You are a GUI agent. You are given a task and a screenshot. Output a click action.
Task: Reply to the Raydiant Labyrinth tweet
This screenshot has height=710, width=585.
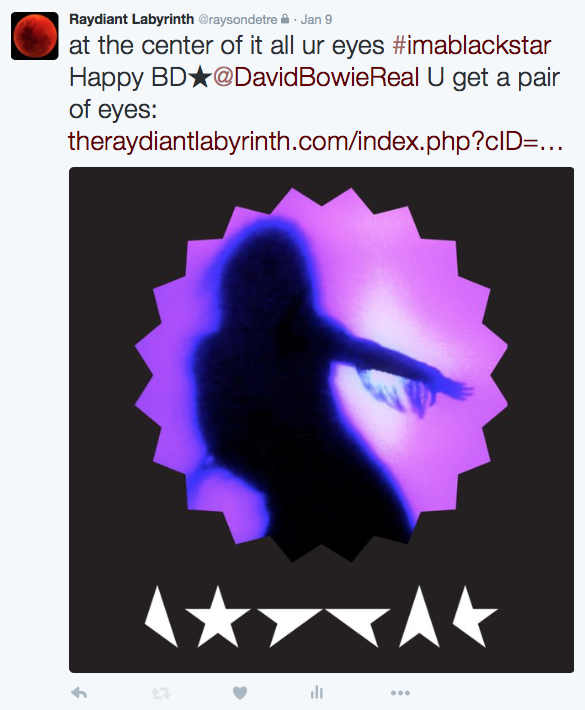click(79, 693)
